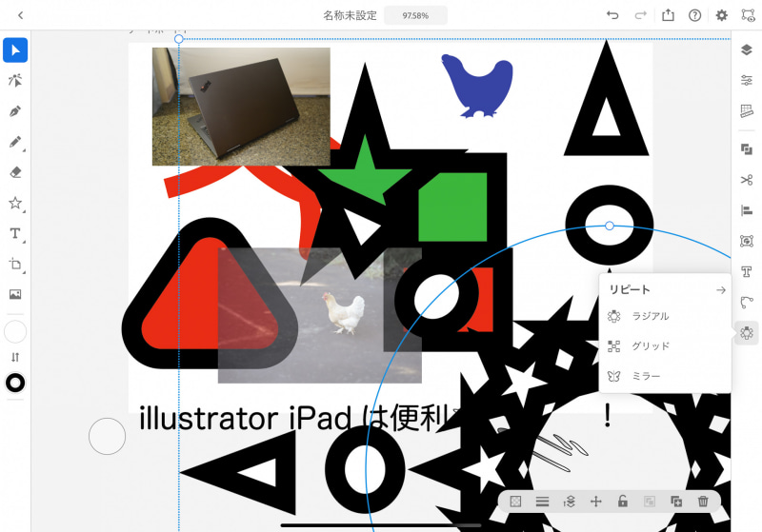Open the Repeat panel icon
This screenshot has width=762, height=532.
click(747, 333)
